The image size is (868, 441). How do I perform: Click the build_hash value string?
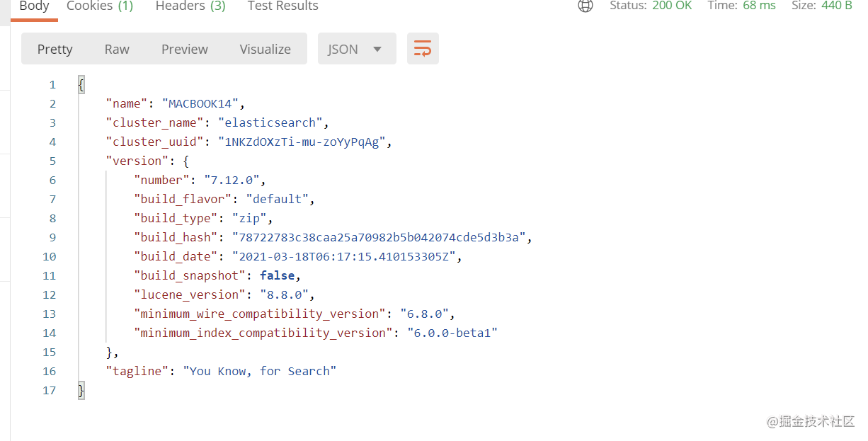[x=379, y=237]
